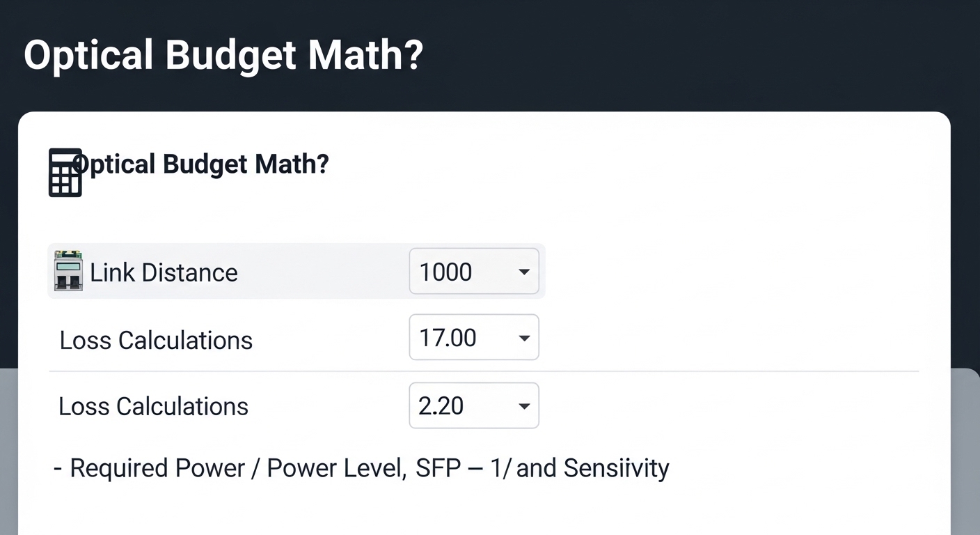Click the 1000 value in Link Distance field
This screenshot has height=535, width=980.
point(446,272)
